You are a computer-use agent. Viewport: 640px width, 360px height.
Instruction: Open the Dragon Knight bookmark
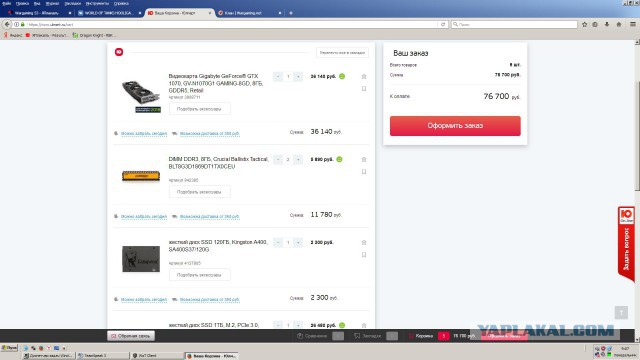(x=93, y=36)
